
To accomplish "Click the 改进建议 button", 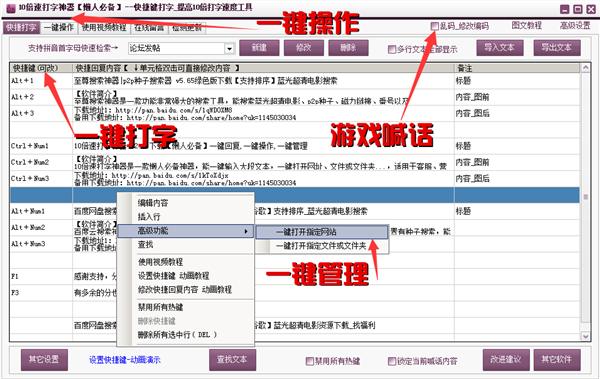I will [506, 359].
